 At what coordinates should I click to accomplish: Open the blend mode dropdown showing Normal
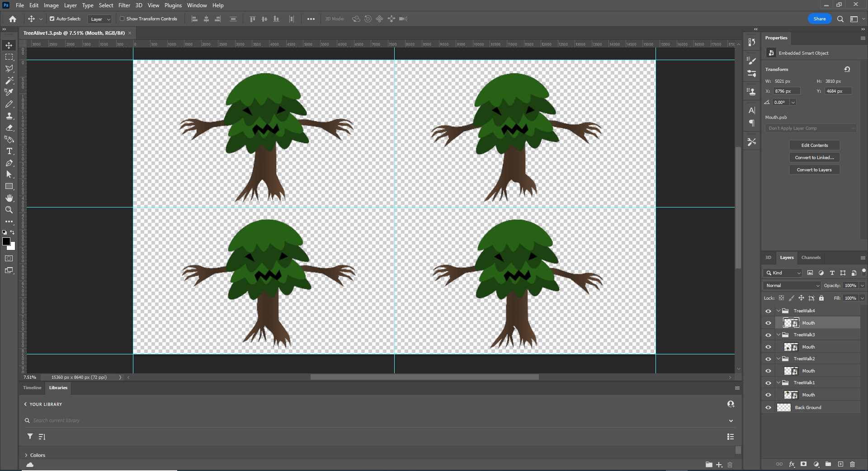pos(791,285)
